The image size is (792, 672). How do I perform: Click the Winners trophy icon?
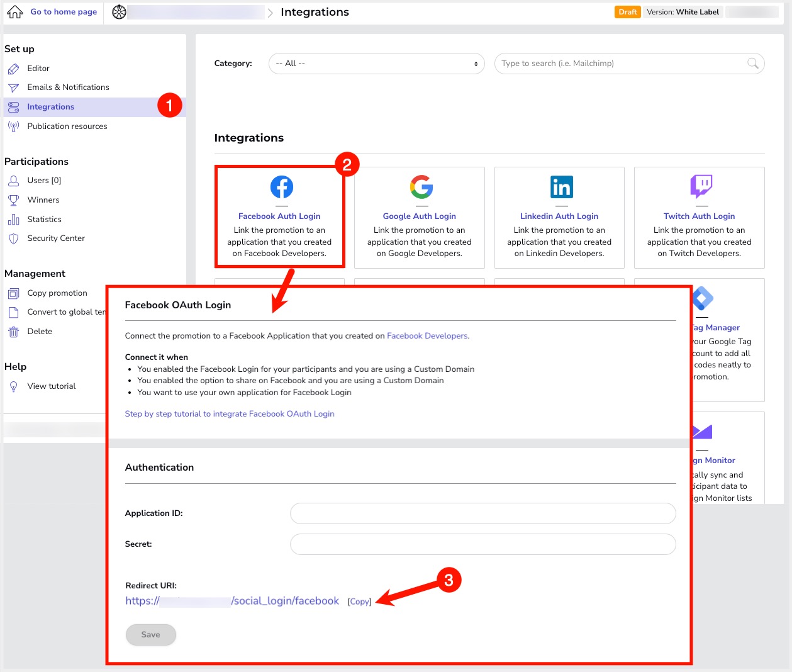click(13, 200)
